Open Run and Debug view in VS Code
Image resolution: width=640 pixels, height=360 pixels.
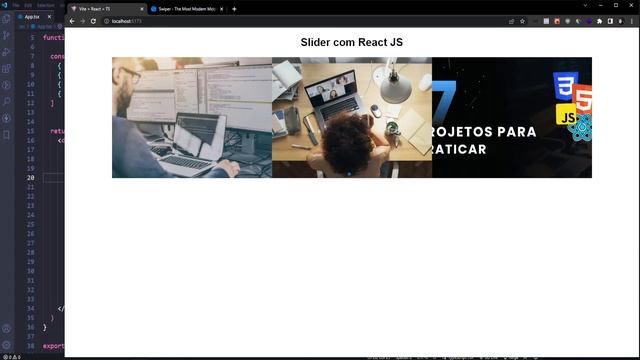coord(7,52)
